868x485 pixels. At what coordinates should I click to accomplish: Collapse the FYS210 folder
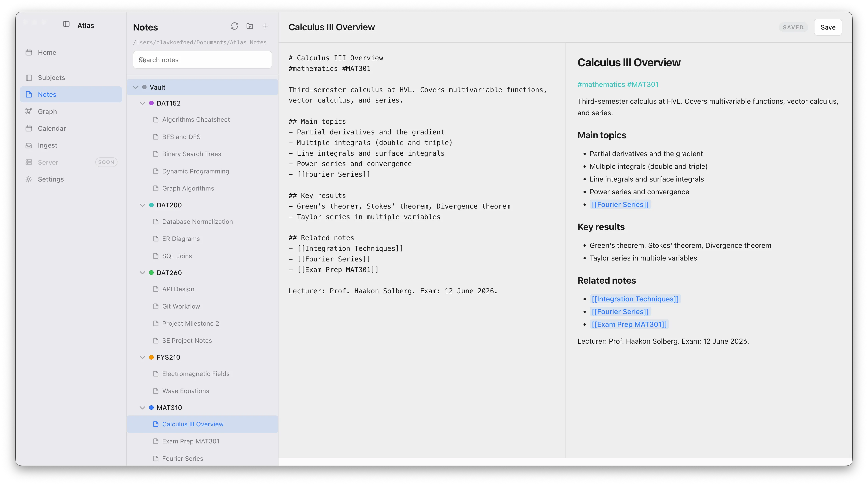pyautogui.click(x=142, y=357)
